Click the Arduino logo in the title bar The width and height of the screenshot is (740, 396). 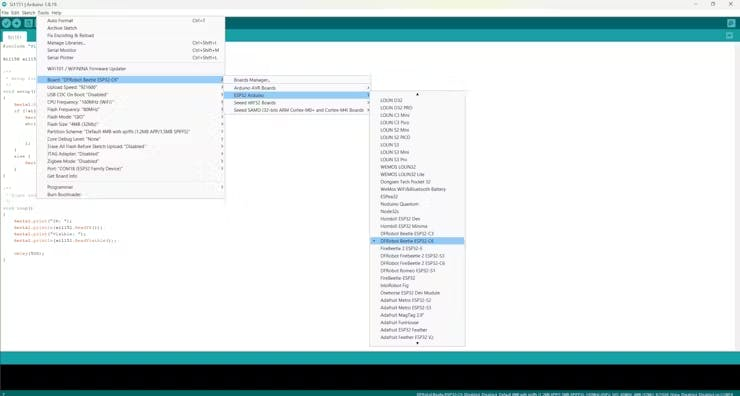tap(4, 4)
